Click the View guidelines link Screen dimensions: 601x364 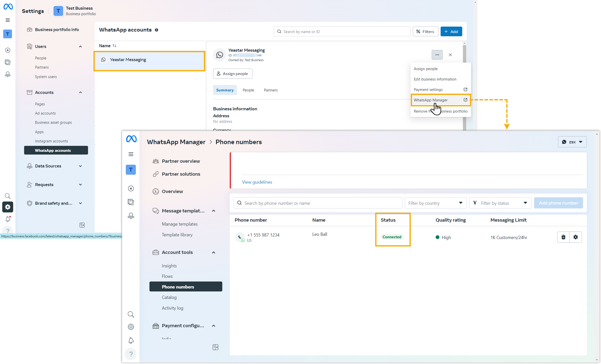pyautogui.click(x=257, y=182)
